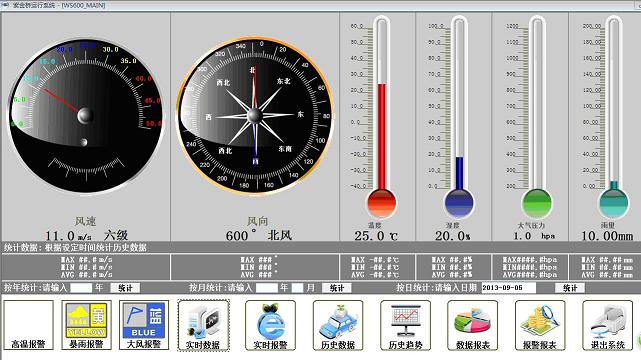Screen dimensions: 641x360
Task: Click the yellow 暴雨报警 rainstorm alarm icon
Action: [x=86, y=325]
